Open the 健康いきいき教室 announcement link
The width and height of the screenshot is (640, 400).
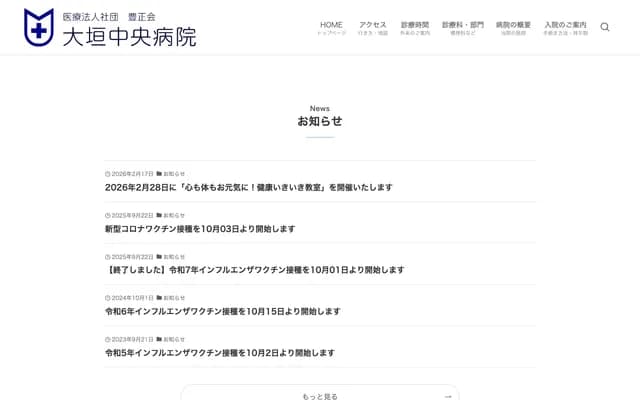248,187
